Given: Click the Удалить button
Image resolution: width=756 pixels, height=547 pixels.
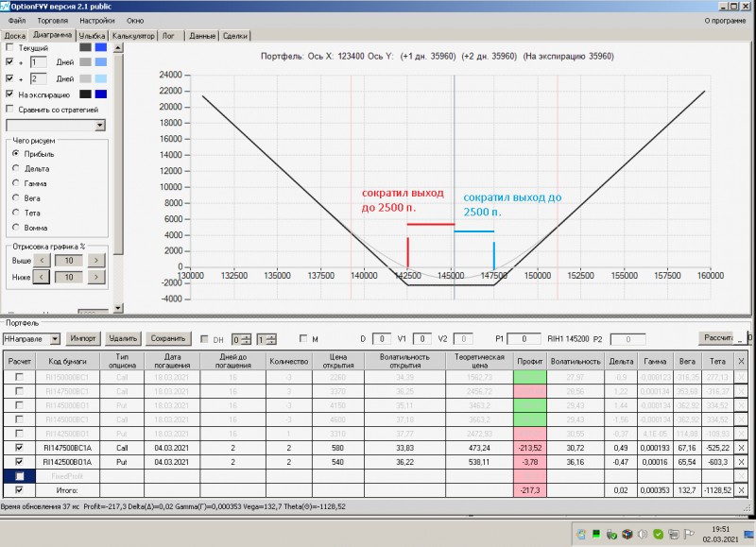Looking at the screenshot, I should point(123,338).
